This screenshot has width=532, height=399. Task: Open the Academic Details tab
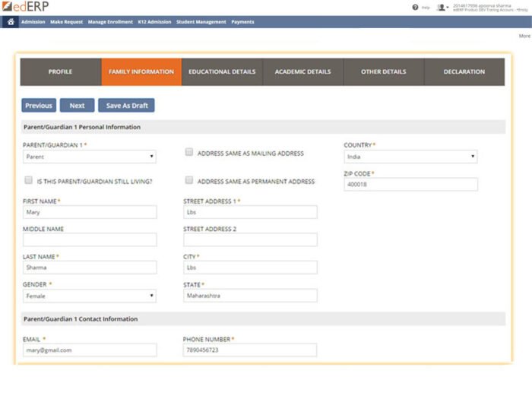303,71
